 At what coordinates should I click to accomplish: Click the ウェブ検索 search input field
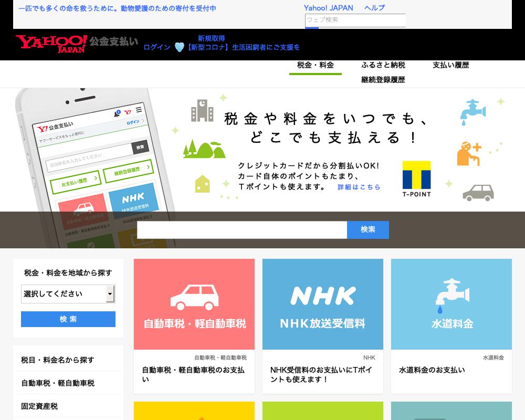point(355,20)
